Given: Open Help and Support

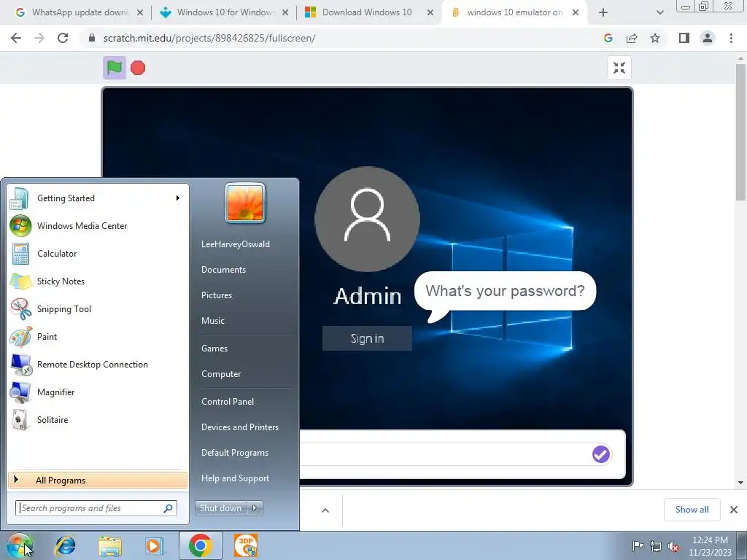Looking at the screenshot, I should (235, 478).
